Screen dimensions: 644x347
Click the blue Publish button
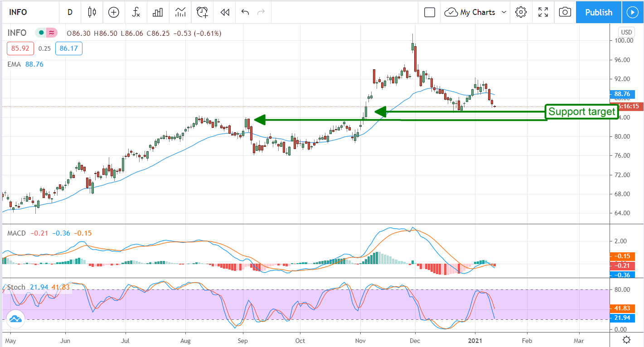(598, 12)
